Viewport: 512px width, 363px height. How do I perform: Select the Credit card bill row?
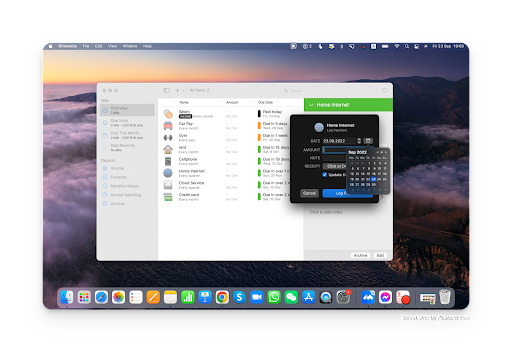coord(231,197)
